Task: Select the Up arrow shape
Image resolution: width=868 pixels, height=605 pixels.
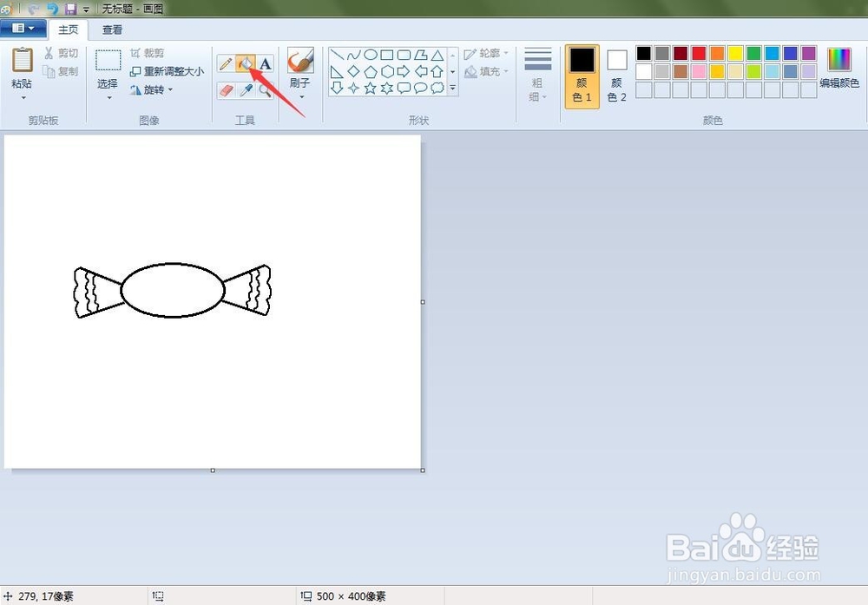Action: click(437, 71)
